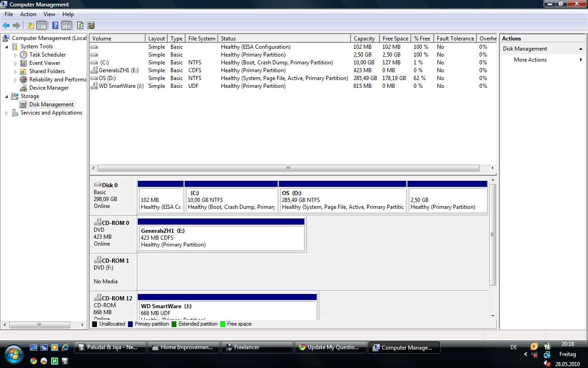Click the disk view scrollbar up arrow
The image size is (588, 368).
point(493,181)
